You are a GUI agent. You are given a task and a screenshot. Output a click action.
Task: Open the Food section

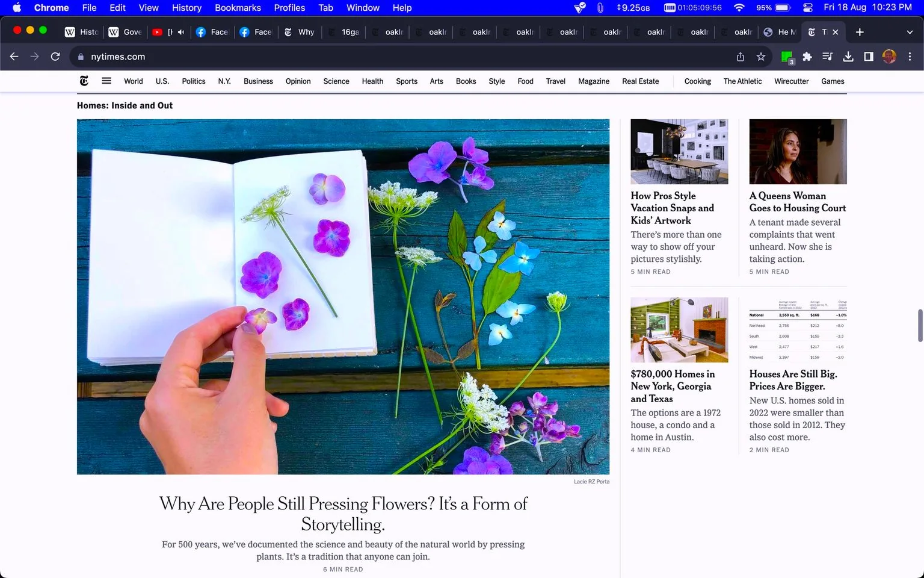pyautogui.click(x=525, y=81)
